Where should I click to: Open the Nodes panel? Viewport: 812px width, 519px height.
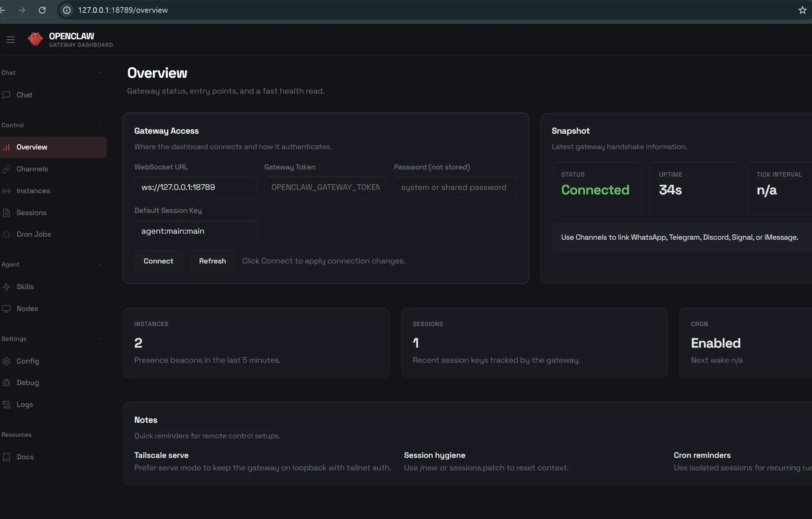coord(27,308)
